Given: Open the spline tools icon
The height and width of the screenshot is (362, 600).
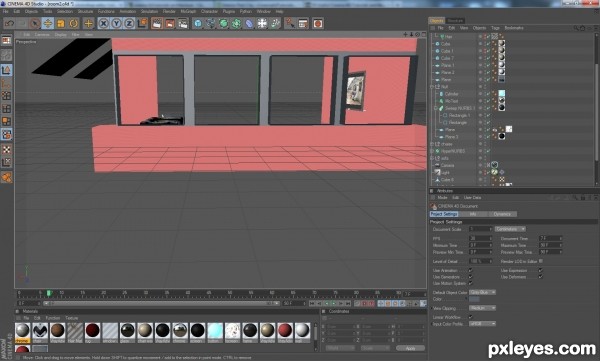Looking at the screenshot, I should click(x=210, y=24).
